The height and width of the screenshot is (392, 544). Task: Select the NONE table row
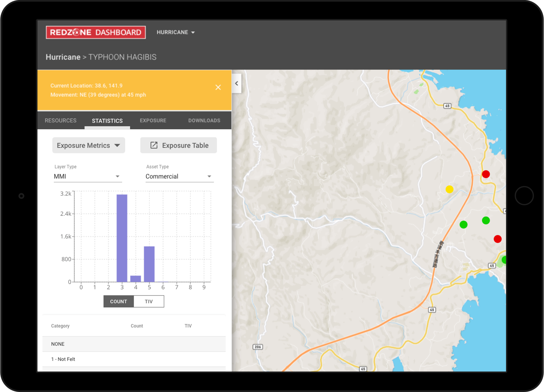(134, 344)
